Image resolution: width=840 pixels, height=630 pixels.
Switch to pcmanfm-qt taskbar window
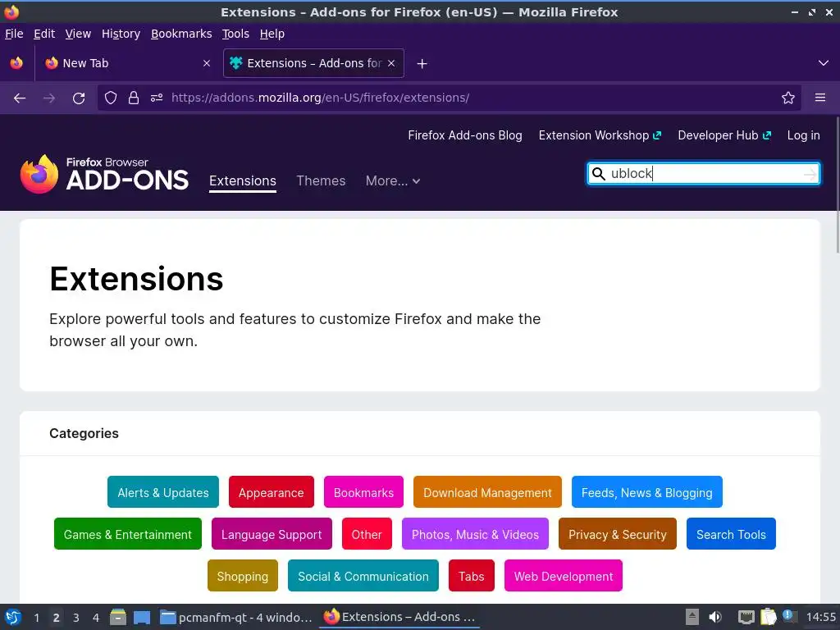point(236,617)
